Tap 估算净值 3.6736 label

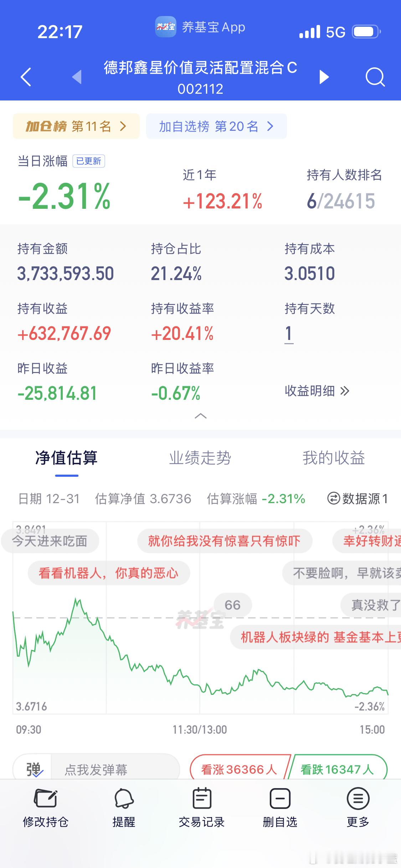click(x=143, y=498)
